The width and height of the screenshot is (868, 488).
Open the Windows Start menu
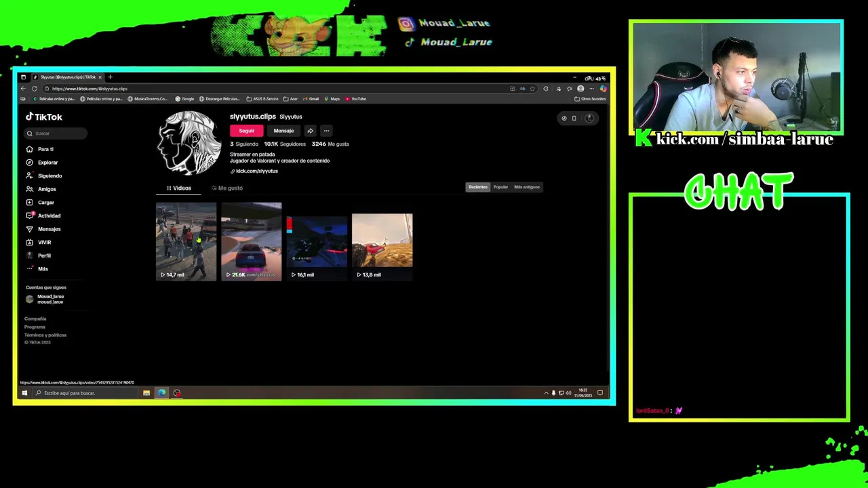point(24,393)
